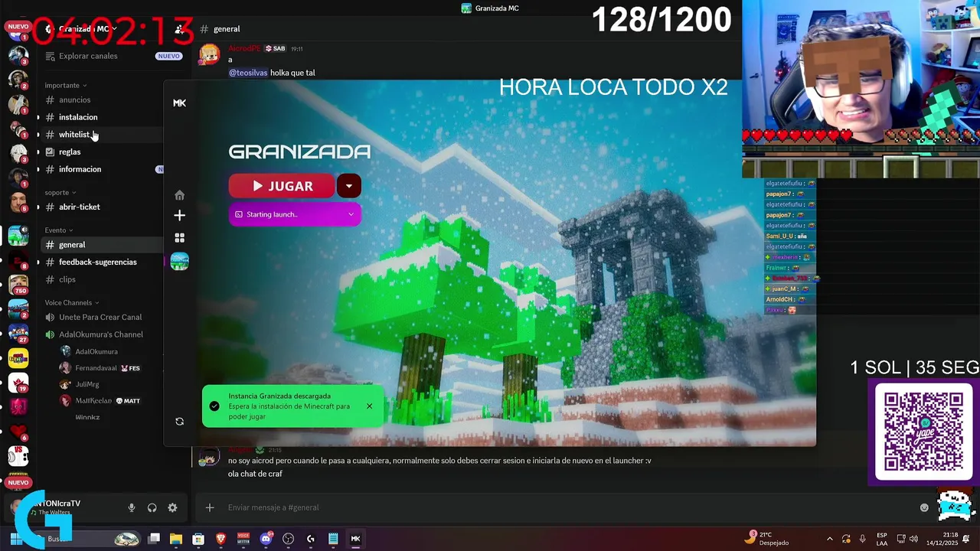The image size is (980, 551).
Task: Click voice member AdalOkumura
Action: point(96,351)
